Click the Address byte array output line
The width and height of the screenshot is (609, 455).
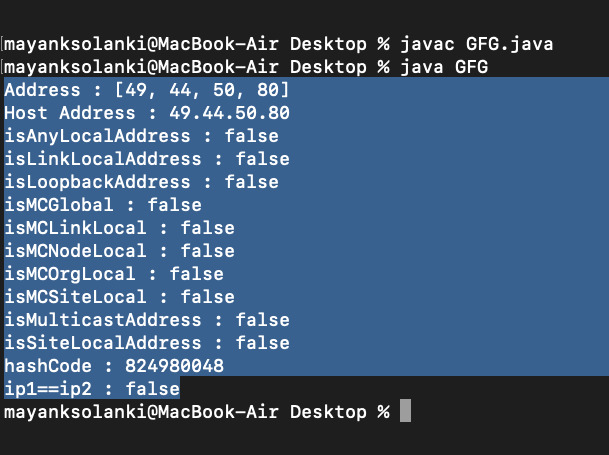(x=147, y=90)
